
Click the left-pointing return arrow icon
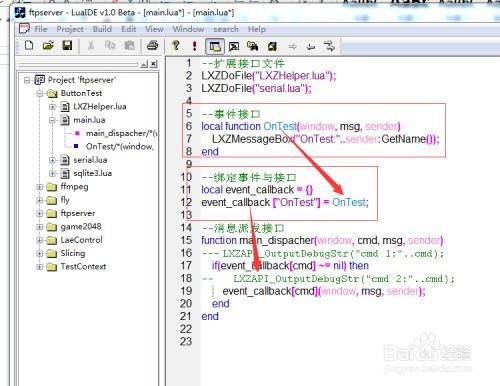pyautogui.click(x=311, y=46)
